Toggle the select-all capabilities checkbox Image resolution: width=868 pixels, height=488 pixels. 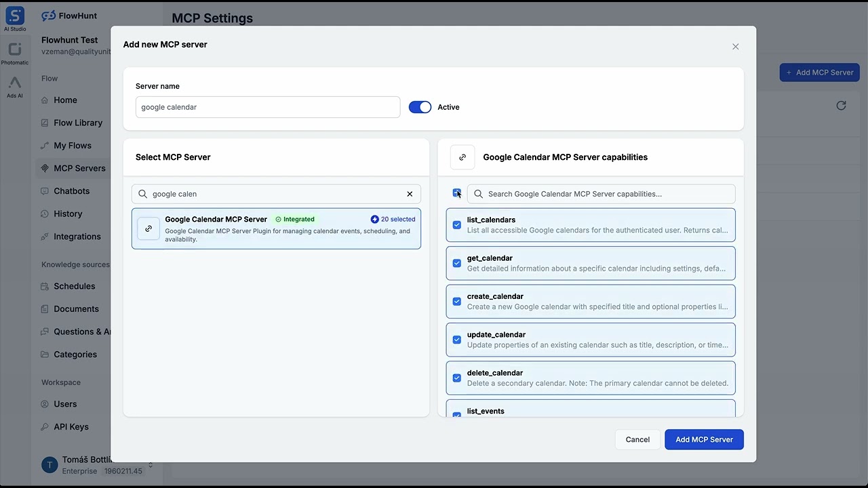[x=456, y=194]
